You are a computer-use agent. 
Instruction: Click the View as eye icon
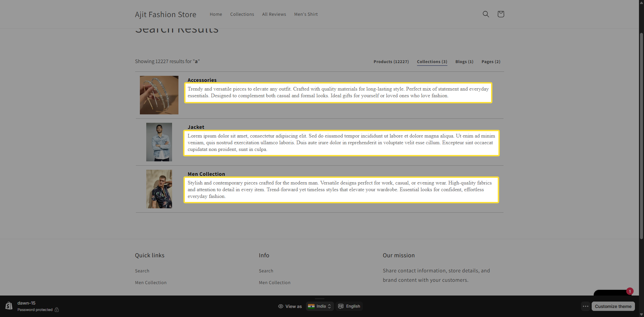281,306
